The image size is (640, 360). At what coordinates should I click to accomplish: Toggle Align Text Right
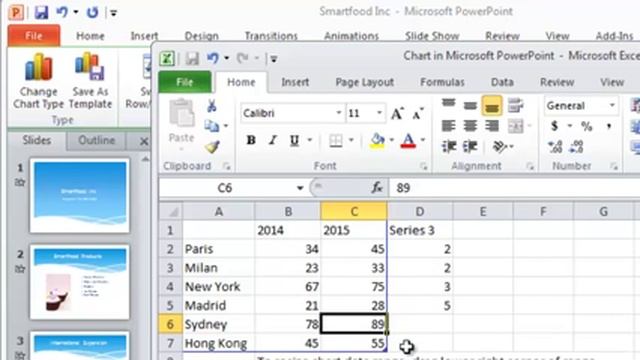(492, 126)
